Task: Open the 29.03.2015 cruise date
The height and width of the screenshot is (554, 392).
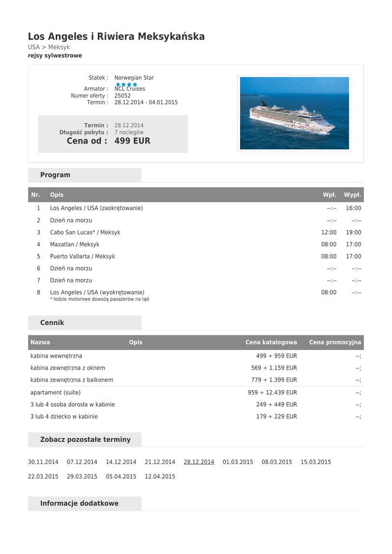Action: [82, 477]
